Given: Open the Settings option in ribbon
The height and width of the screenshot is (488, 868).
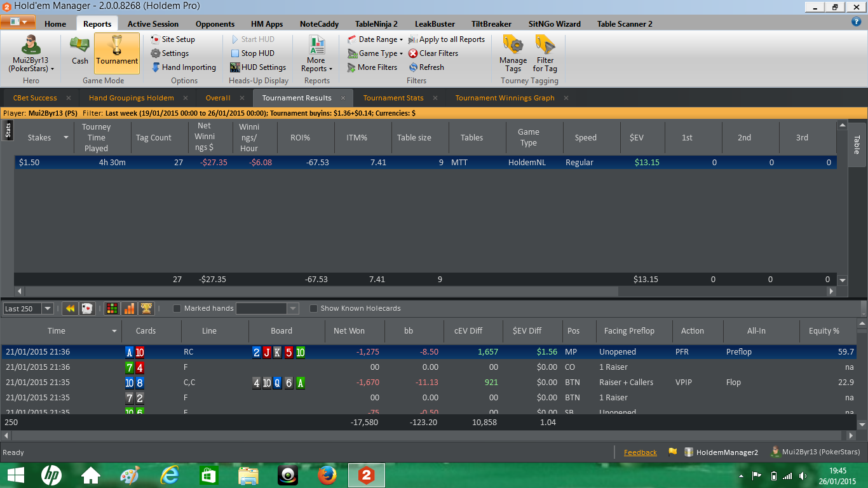Looking at the screenshot, I should 170,53.
